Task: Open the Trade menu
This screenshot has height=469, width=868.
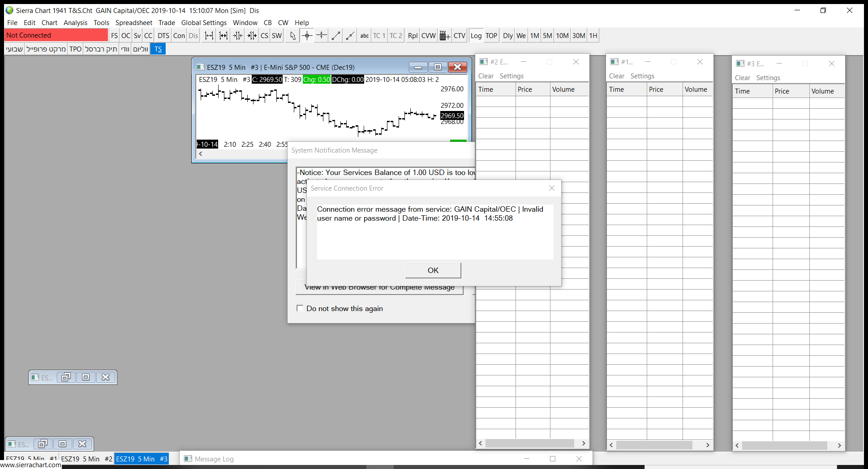Action: click(167, 23)
